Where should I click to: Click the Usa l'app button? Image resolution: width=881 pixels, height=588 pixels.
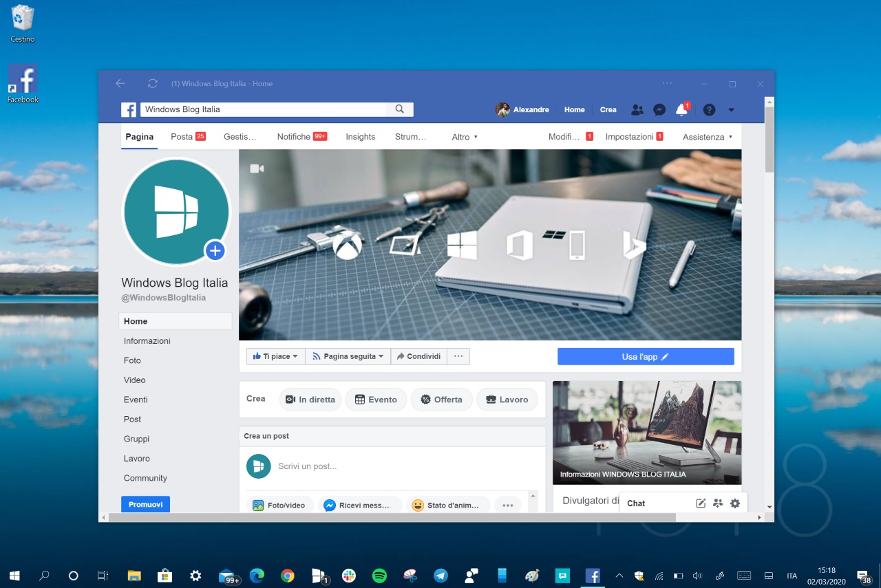tap(646, 357)
